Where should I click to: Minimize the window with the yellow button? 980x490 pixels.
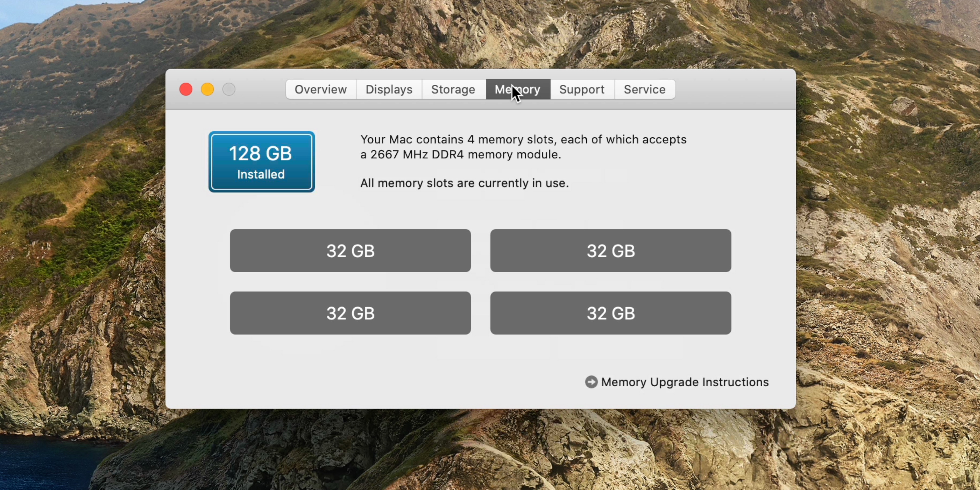tap(207, 89)
